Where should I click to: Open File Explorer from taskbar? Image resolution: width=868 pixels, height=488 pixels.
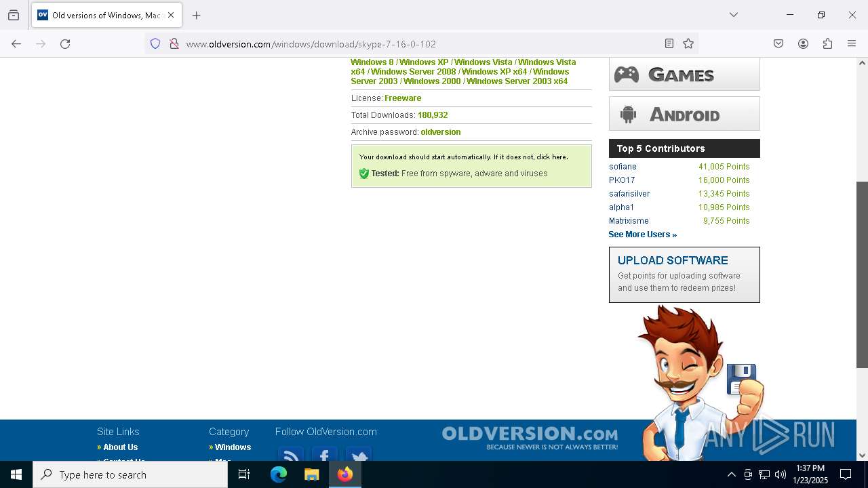tap(312, 474)
